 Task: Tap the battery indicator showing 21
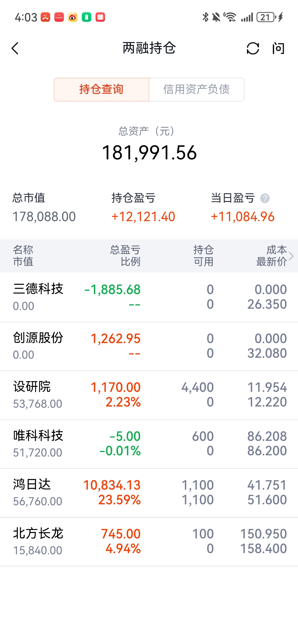(x=266, y=17)
